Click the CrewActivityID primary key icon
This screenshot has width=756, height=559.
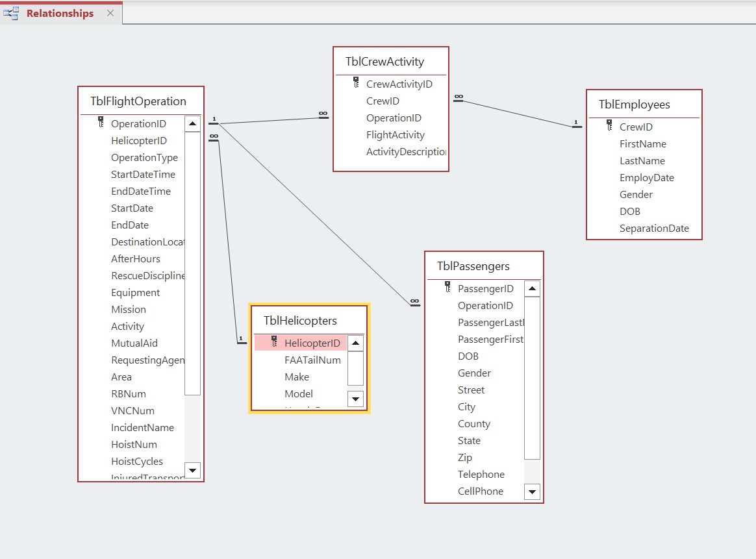[x=356, y=82]
